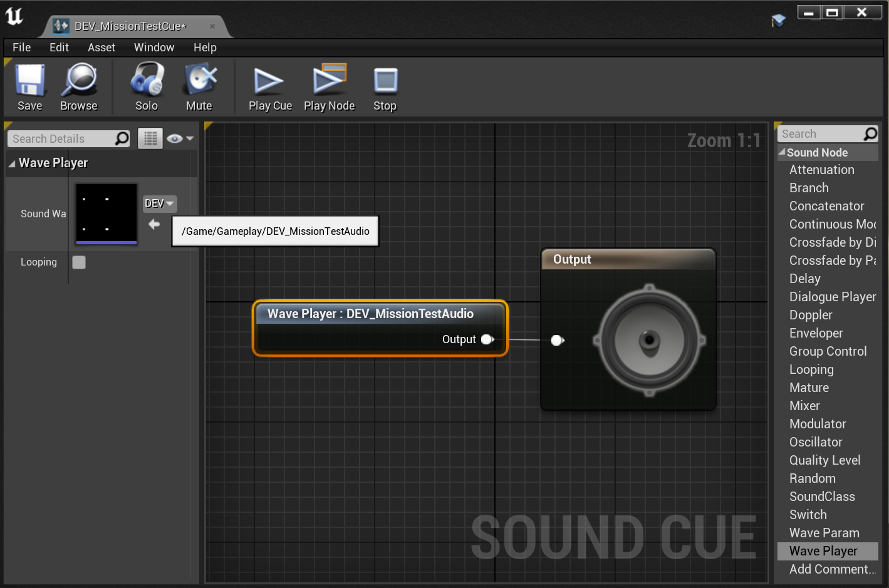This screenshot has width=889, height=588.
Task: Collapse the Wave Player details section
Action: tap(12, 163)
